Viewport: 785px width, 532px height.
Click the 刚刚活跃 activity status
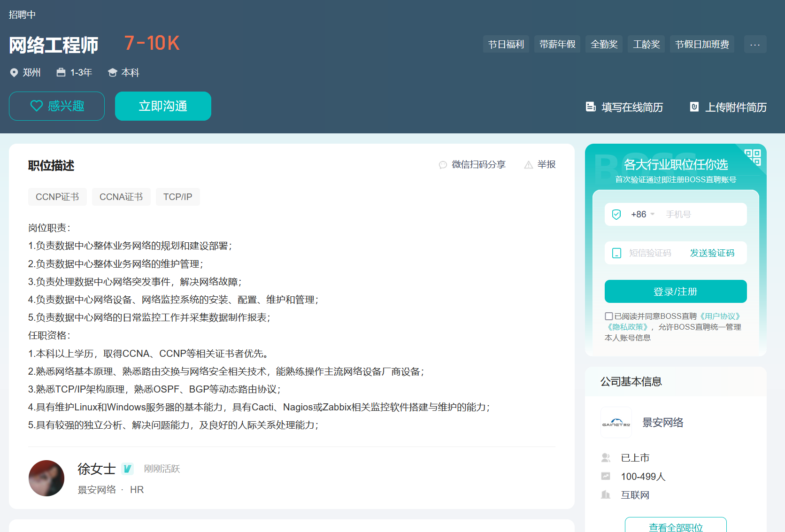(x=162, y=469)
